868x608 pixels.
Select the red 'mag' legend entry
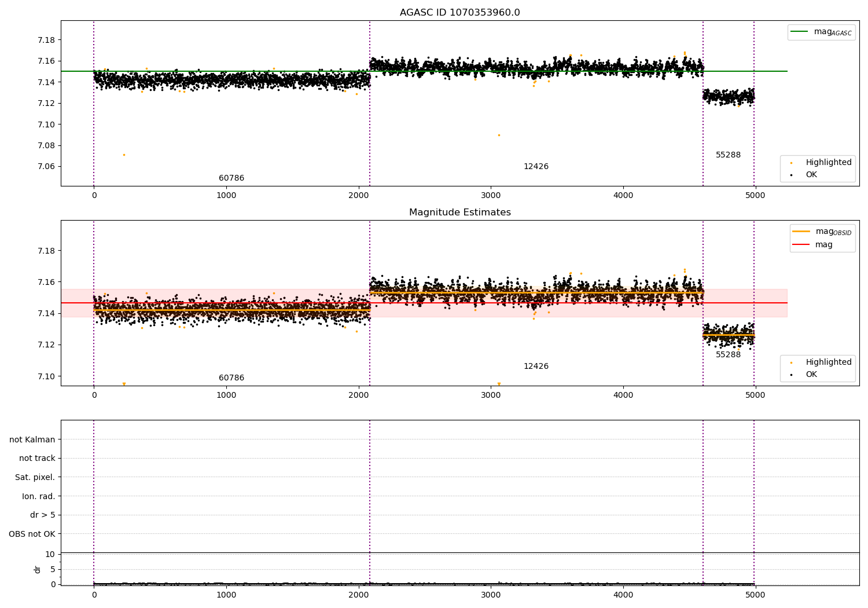[x=813, y=245]
